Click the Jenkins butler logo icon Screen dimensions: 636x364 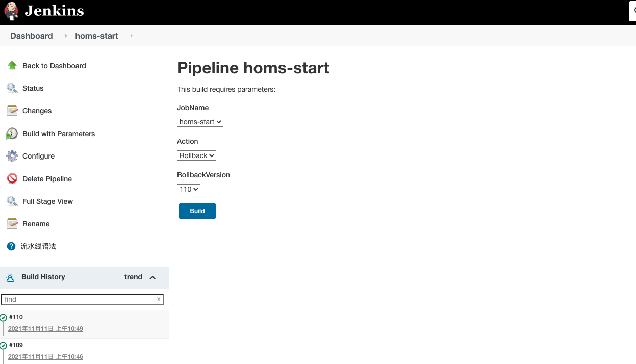[12, 11]
